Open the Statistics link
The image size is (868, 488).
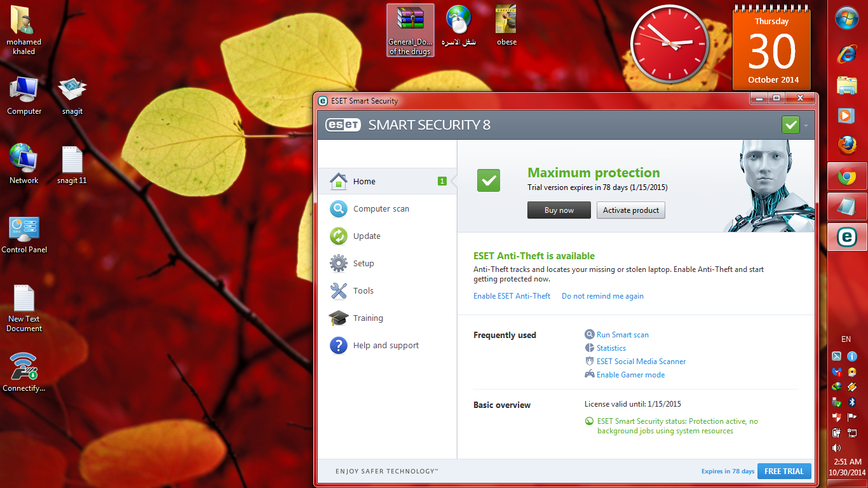(x=606, y=348)
